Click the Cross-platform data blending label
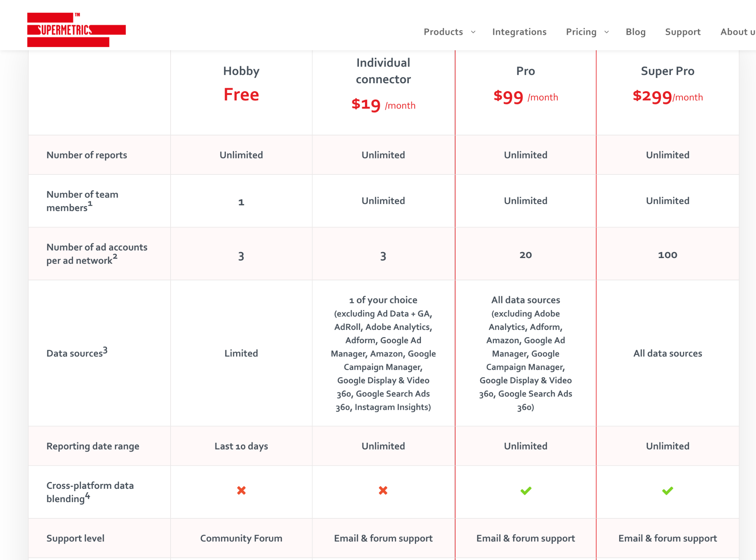Image resolution: width=756 pixels, height=560 pixels. tap(90, 492)
